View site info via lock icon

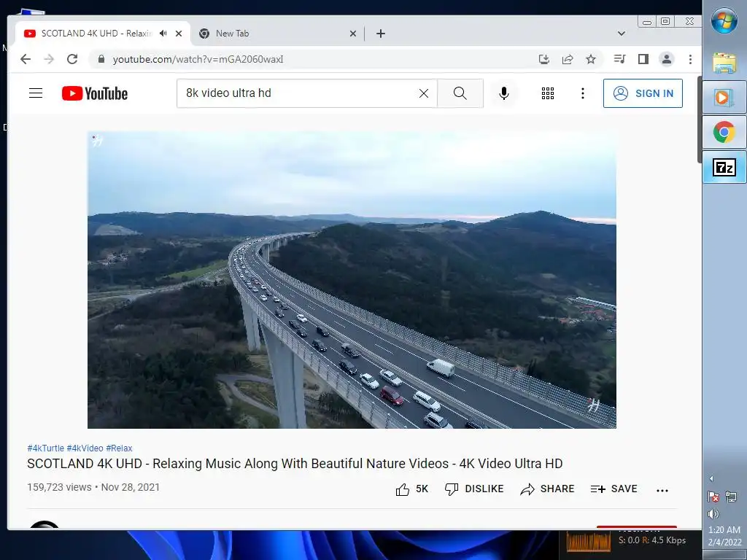tap(101, 59)
